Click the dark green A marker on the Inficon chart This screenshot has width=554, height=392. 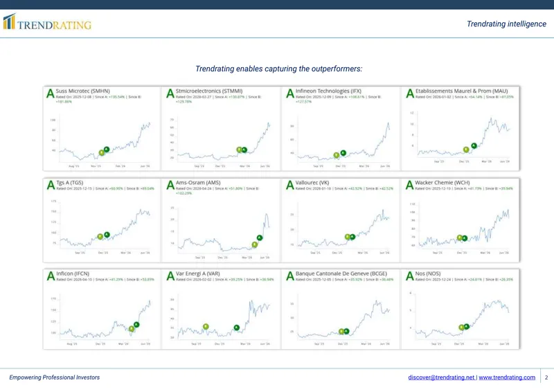[x=136, y=325]
